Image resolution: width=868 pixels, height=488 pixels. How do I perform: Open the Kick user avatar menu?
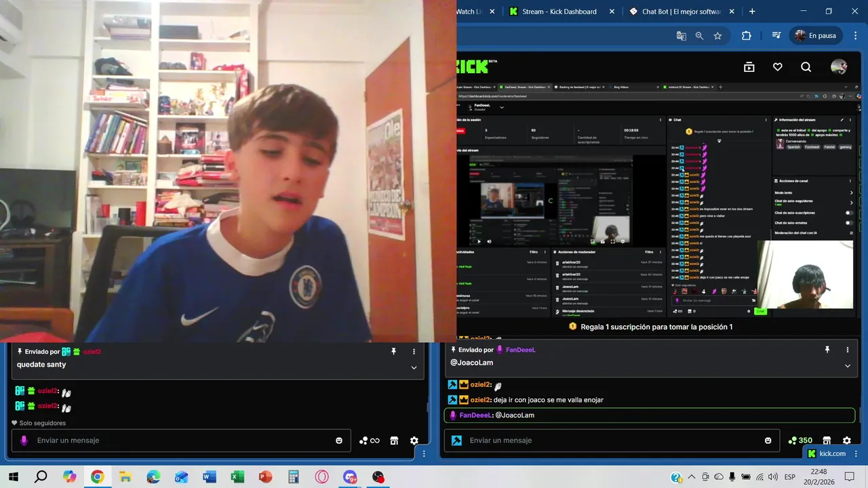(839, 66)
